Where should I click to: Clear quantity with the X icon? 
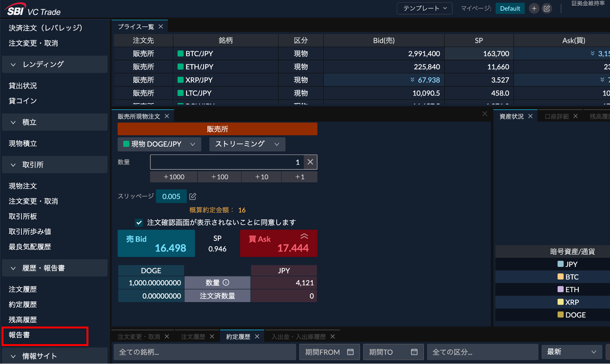[x=310, y=162]
